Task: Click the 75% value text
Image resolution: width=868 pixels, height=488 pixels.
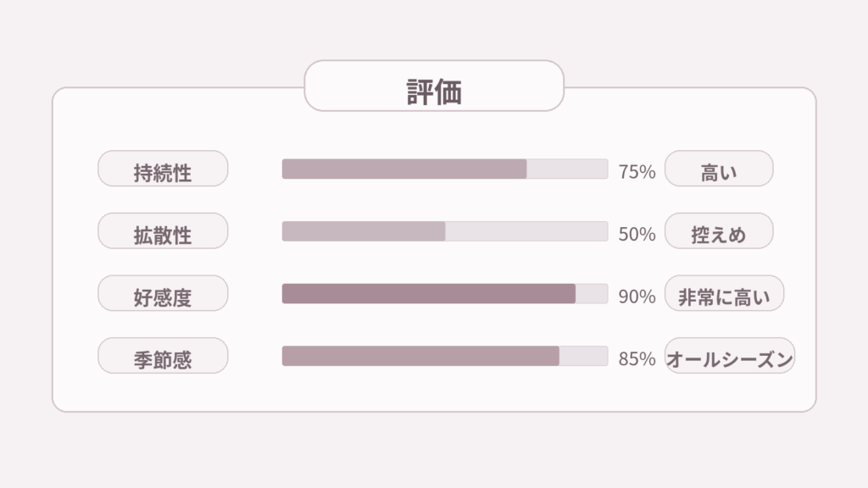Action: (x=637, y=172)
